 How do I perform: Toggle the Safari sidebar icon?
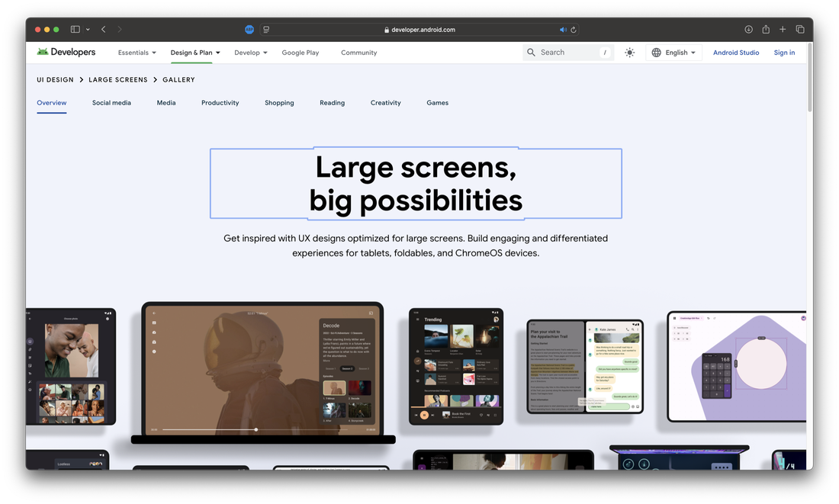pos(76,30)
